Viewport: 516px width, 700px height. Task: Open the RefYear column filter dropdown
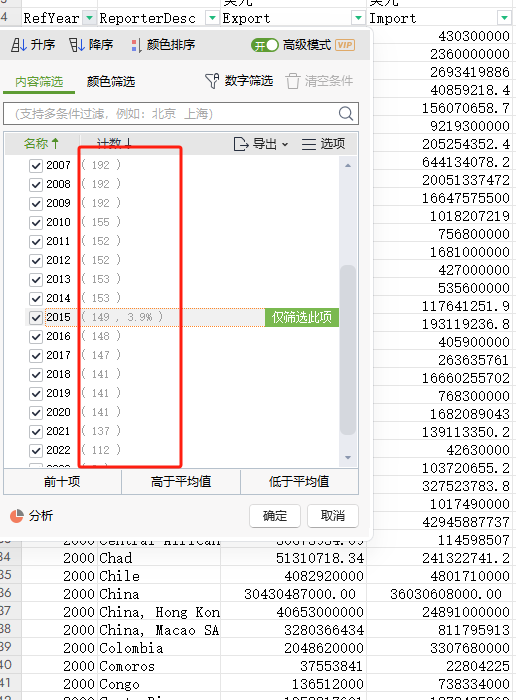click(x=90, y=18)
